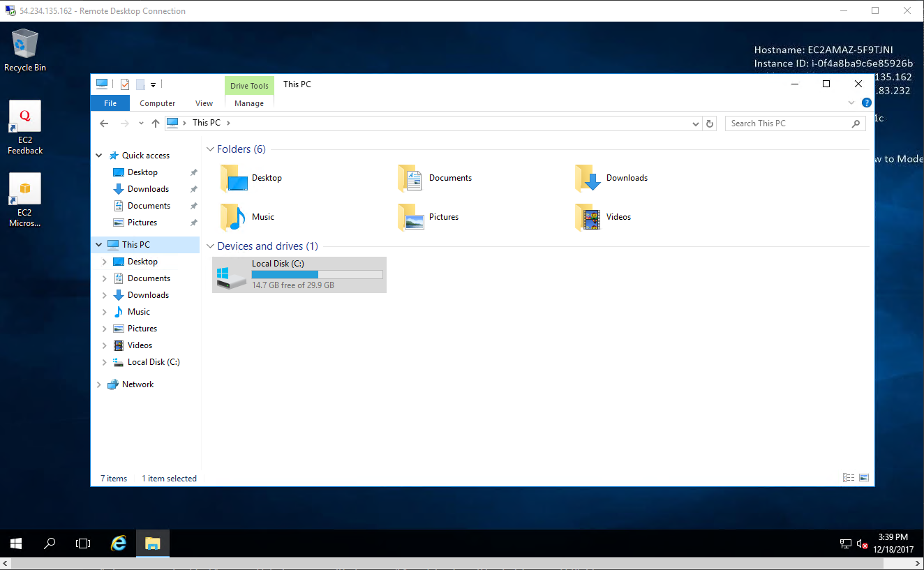Click the Search This PC input field
Image resolution: width=924 pixels, height=570 pixels.
pyautogui.click(x=787, y=123)
